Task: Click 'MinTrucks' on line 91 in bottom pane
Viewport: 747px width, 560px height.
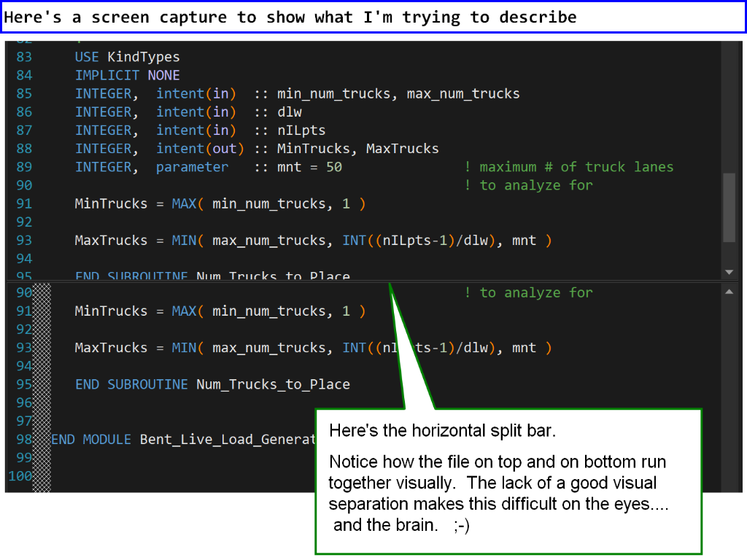Action: coord(111,311)
